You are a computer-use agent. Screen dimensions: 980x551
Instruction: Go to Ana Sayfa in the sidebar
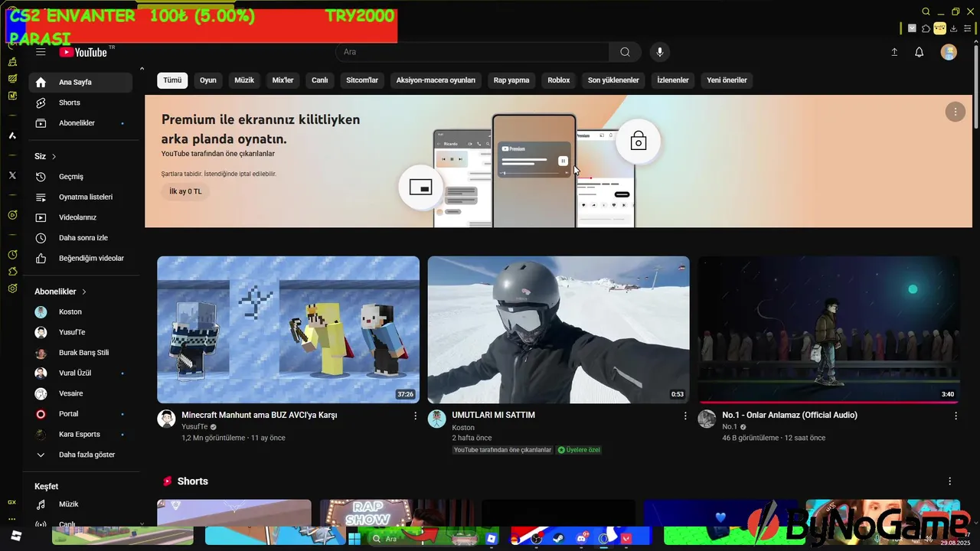coord(80,82)
